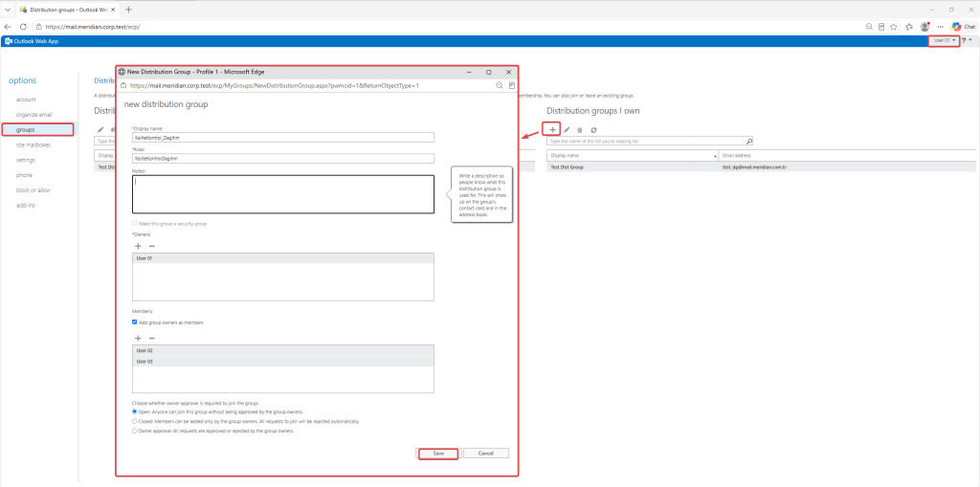Click the browser back arrow
Viewport: 980px width, 487px height.
8,27
